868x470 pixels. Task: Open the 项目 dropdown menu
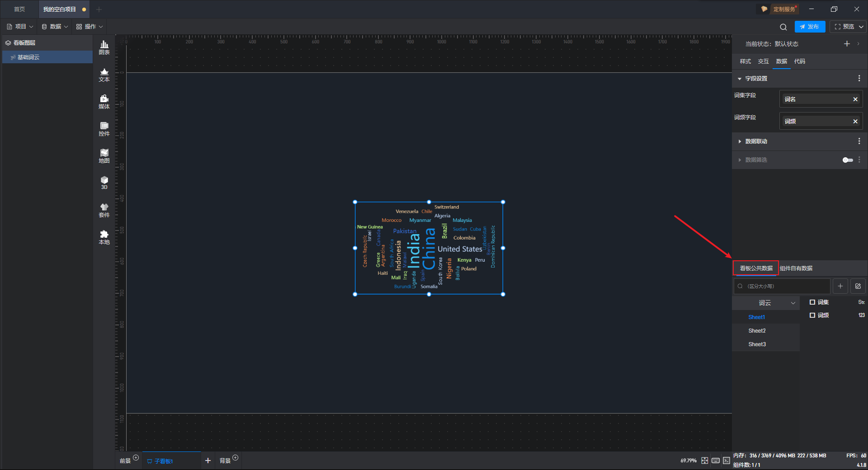tap(20, 27)
